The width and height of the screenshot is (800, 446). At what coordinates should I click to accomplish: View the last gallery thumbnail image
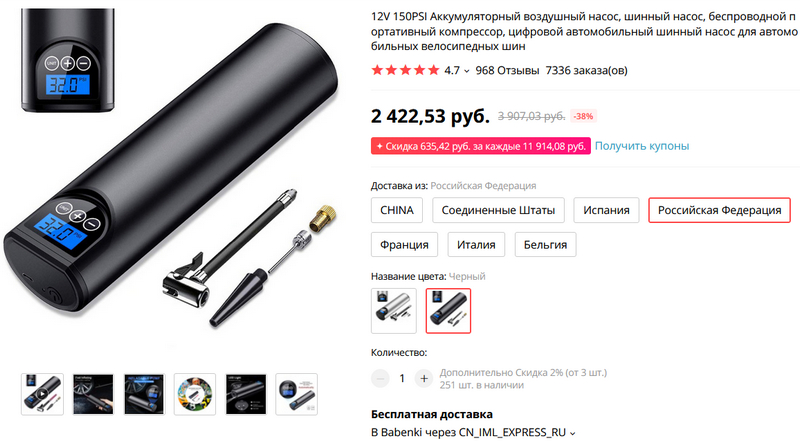pos(296,394)
